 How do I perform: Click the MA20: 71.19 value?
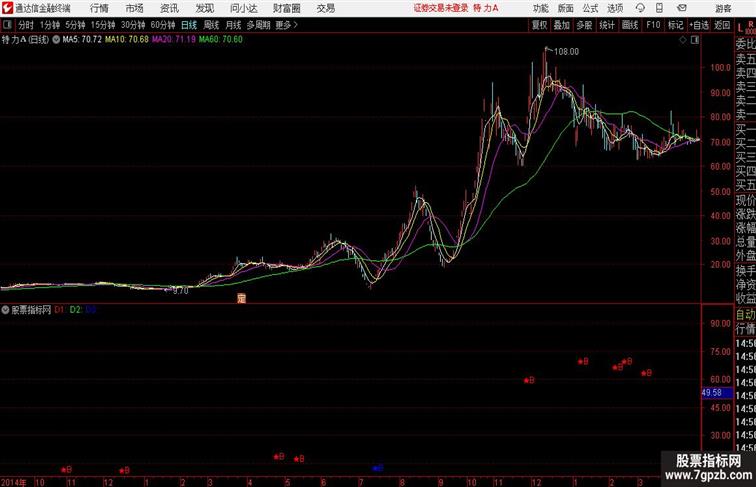(174, 40)
